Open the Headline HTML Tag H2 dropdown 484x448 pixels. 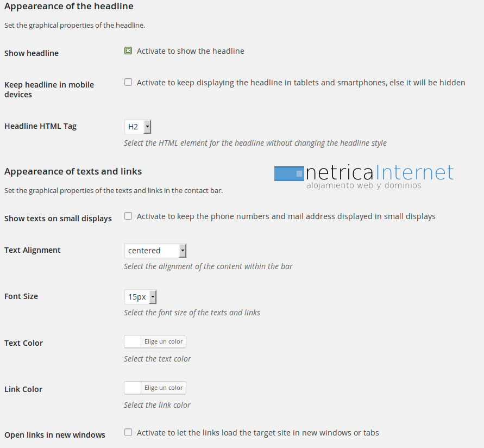(x=137, y=127)
